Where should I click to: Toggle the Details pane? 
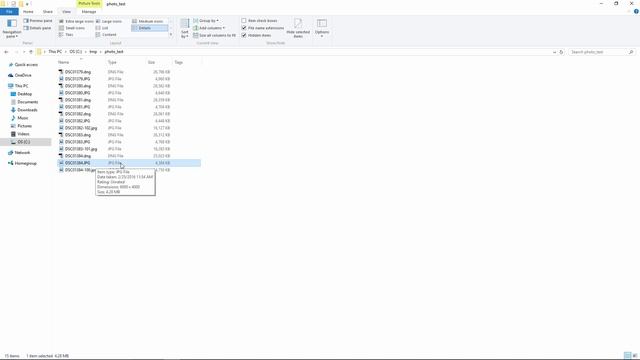(x=38, y=28)
